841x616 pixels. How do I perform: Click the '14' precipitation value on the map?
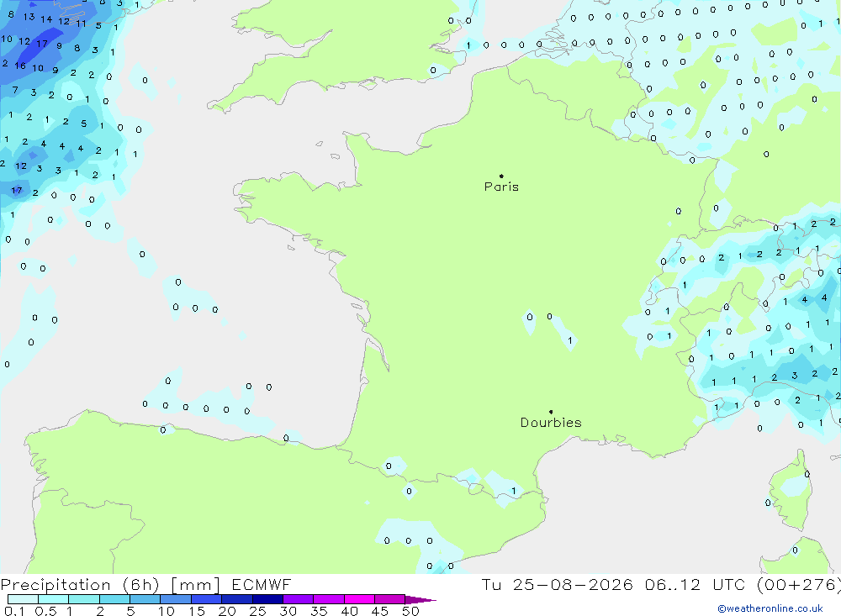tap(46, 19)
